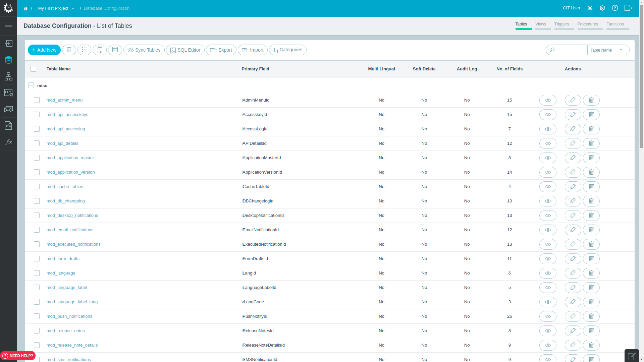Switch to the Tables tab
644x362 pixels.
pyautogui.click(x=523, y=25)
